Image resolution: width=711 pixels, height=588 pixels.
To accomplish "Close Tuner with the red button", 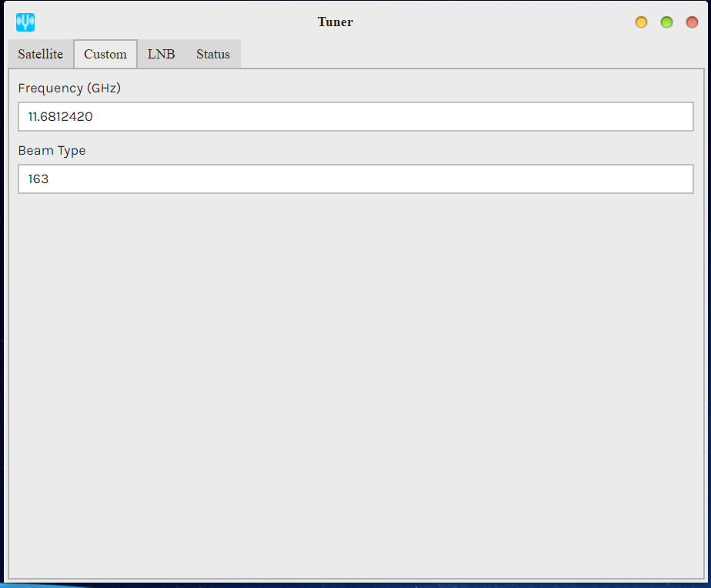I will pyautogui.click(x=692, y=22).
